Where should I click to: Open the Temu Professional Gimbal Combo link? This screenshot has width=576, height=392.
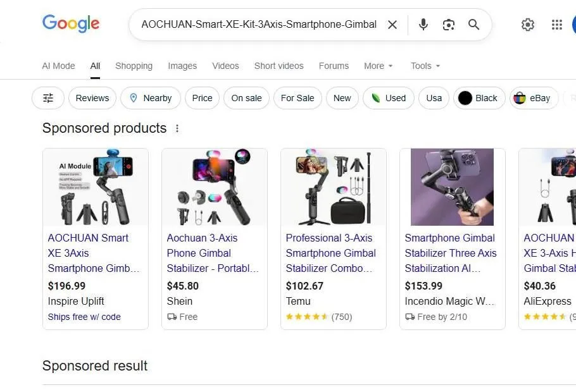(x=331, y=253)
